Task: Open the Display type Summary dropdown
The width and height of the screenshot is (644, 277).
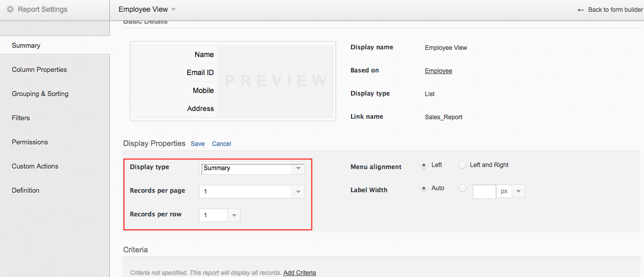Action: pyautogui.click(x=298, y=168)
